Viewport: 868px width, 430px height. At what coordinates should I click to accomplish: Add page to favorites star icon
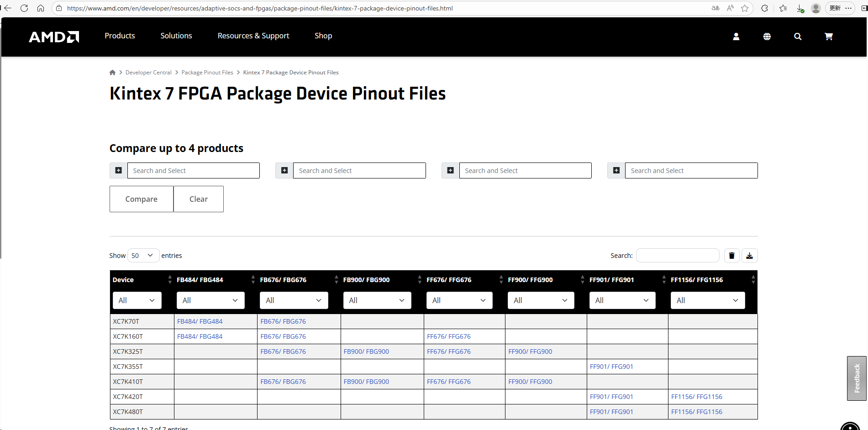(745, 8)
